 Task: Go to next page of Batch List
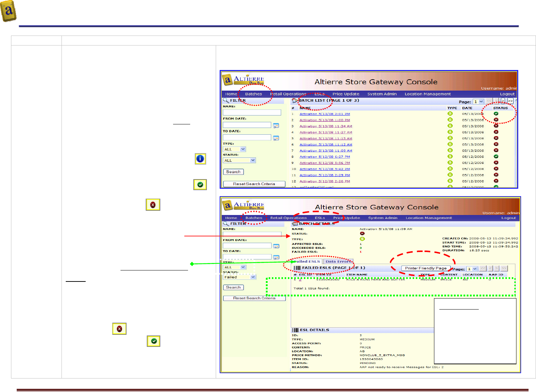tap(503, 101)
